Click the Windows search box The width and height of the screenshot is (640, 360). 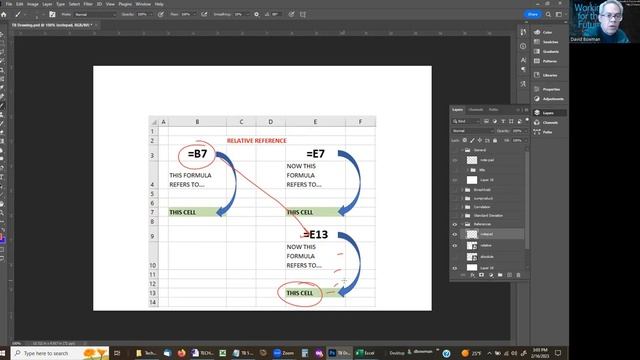[x=60, y=353]
